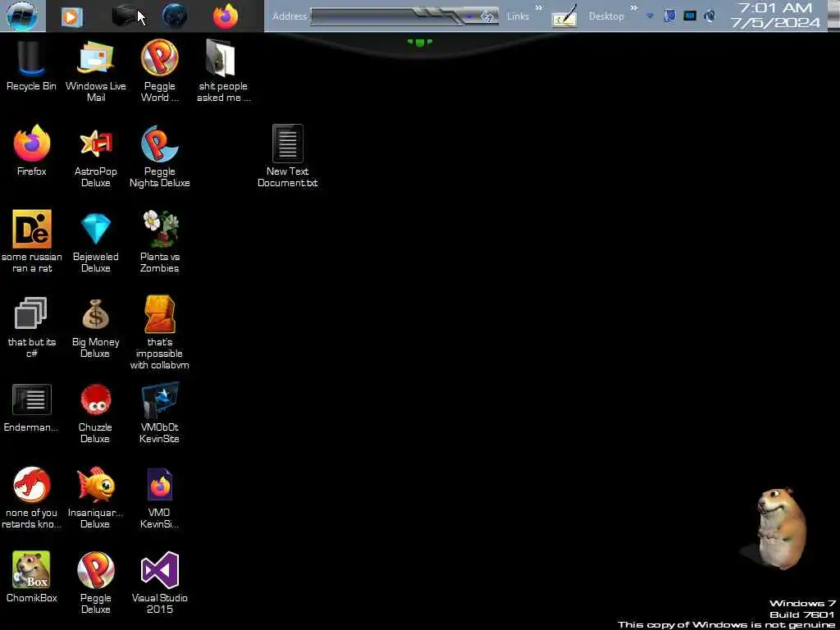Launch Firefox from the taskbar
Viewport: 840px width, 630px height.
226,16
